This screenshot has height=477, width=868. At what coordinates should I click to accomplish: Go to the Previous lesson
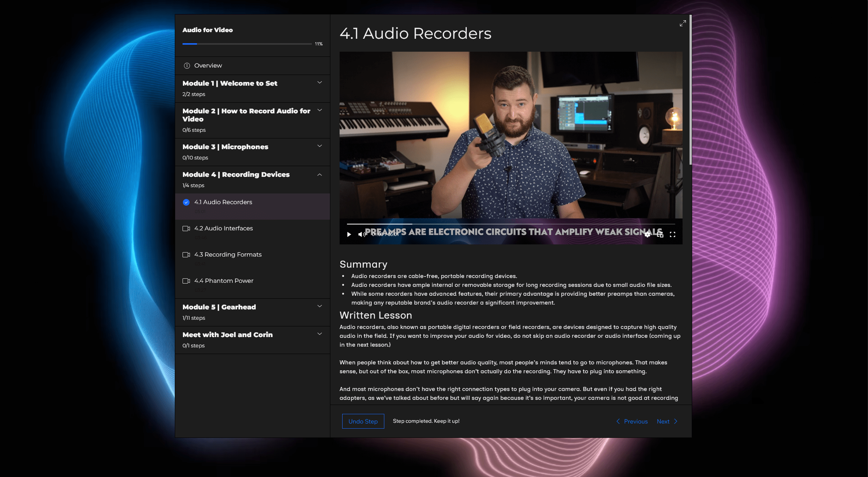632,421
